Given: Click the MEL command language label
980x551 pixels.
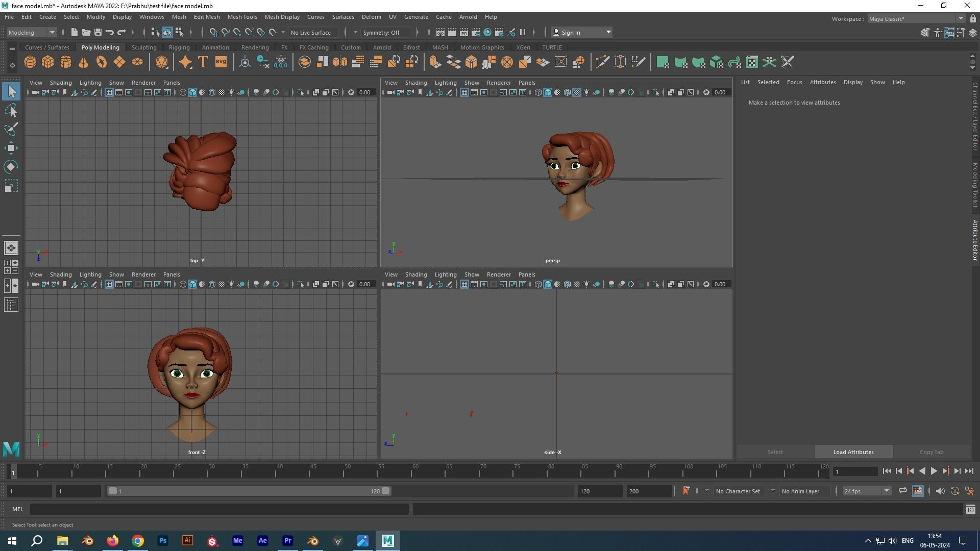Looking at the screenshot, I should click(x=17, y=509).
